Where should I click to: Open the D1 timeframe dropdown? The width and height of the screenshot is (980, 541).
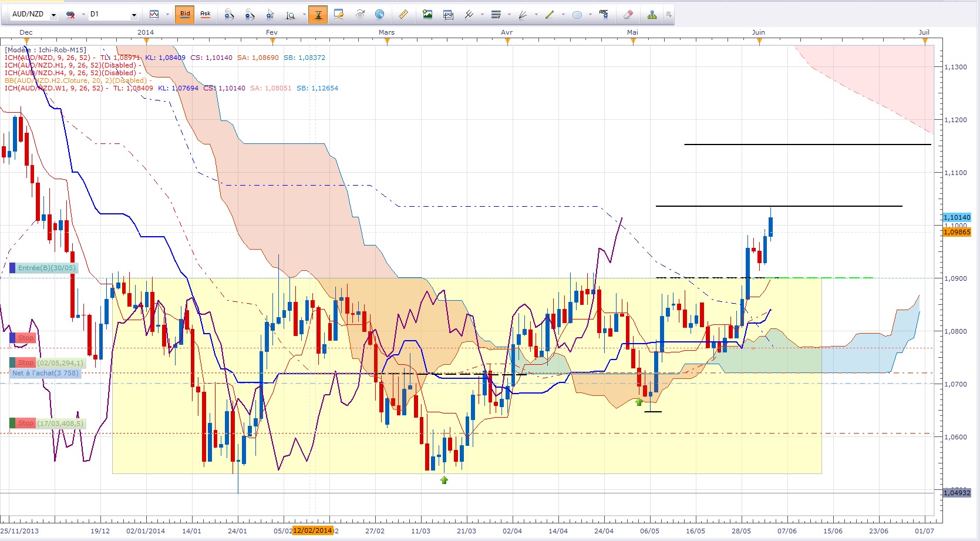[x=134, y=15]
